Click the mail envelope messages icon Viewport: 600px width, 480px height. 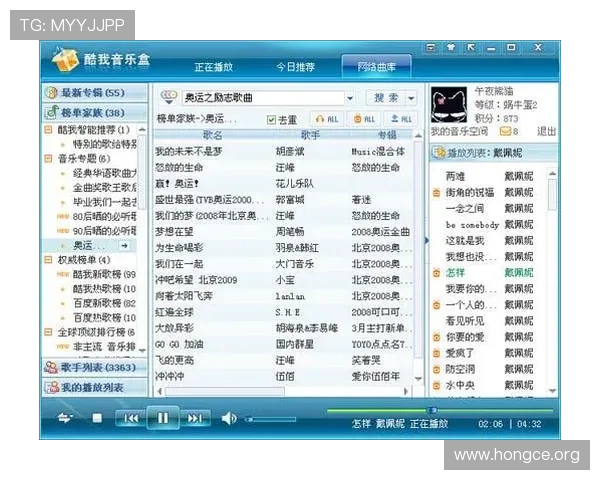coord(506,131)
